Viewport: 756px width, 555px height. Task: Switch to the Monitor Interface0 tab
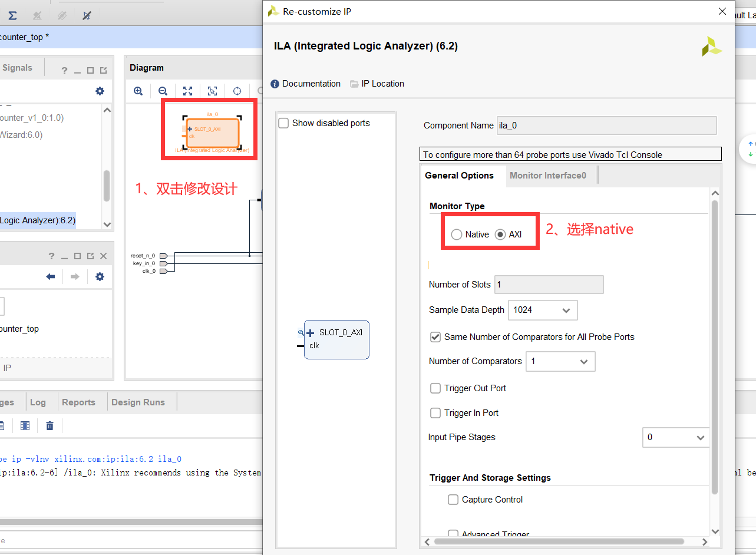548,176
